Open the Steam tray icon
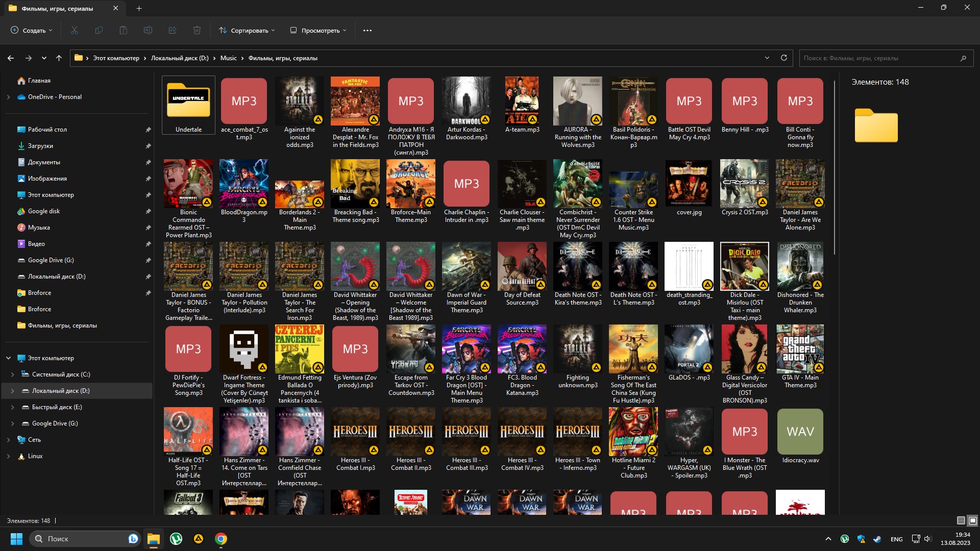The image size is (980, 551). [x=877, y=539]
